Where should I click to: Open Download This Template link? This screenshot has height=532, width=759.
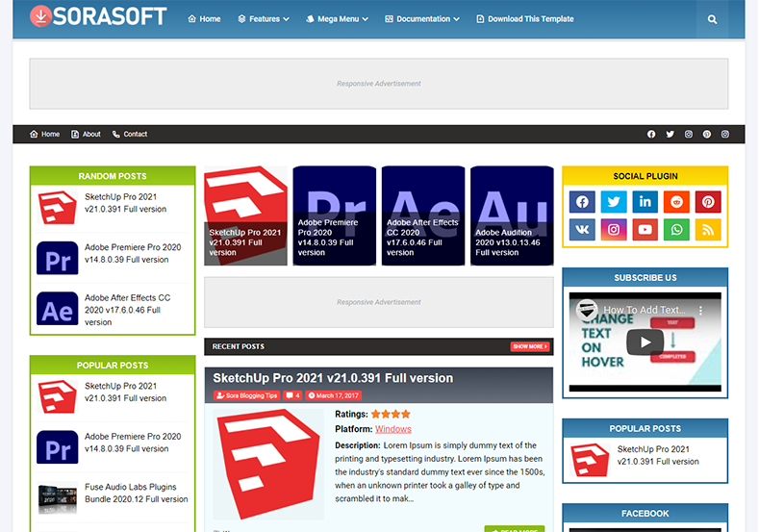pyautogui.click(x=525, y=19)
